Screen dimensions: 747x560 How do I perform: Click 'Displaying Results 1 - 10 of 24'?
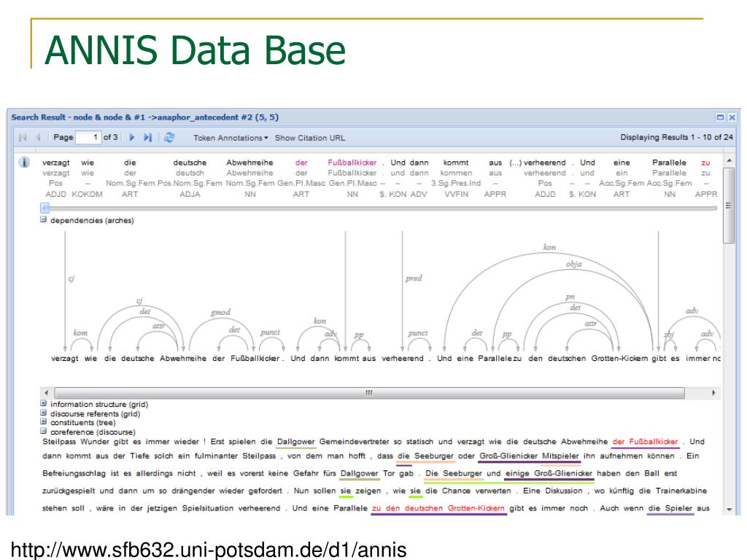[x=676, y=137]
